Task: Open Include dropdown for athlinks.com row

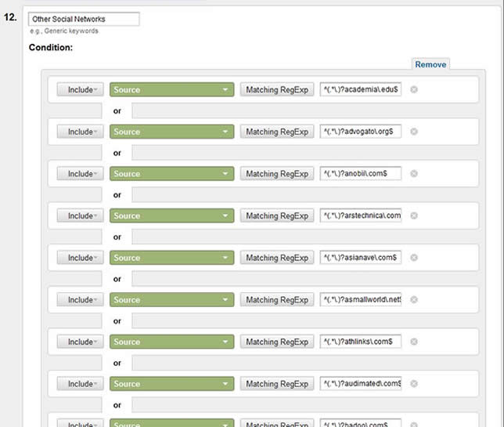Action: [81, 342]
